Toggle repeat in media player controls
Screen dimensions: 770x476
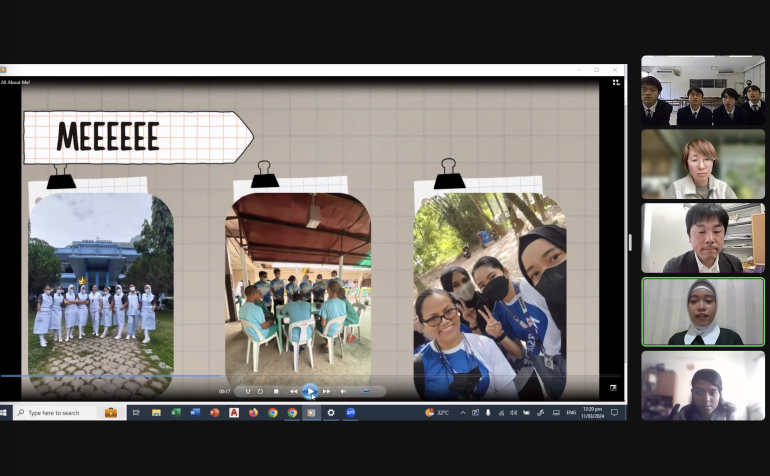[260, 391]
